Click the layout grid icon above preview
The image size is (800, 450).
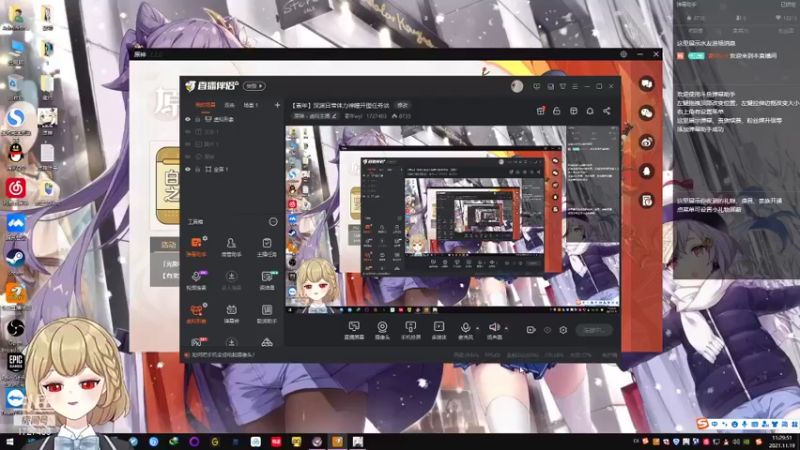tap(573, 111)
